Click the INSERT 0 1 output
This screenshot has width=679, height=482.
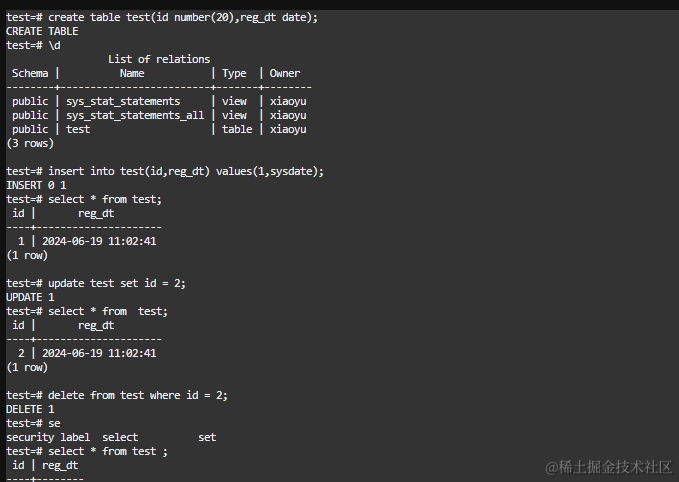tap(36, 185)
